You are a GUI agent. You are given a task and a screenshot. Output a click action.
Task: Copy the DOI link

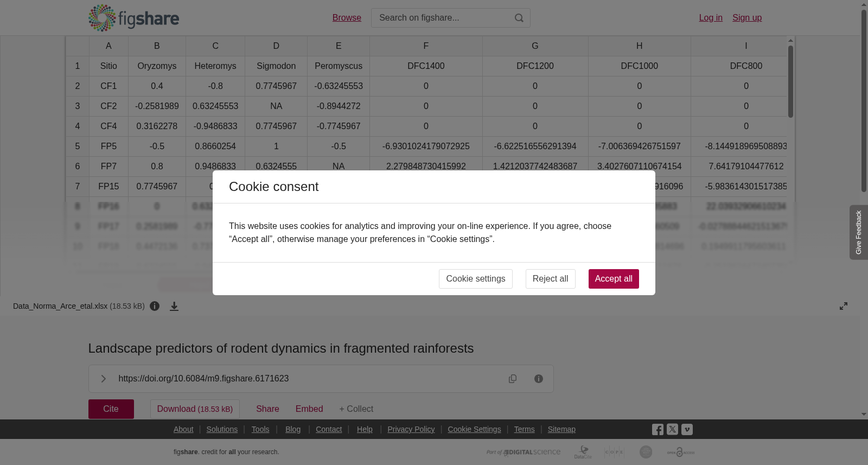click(x=513, y=379)
